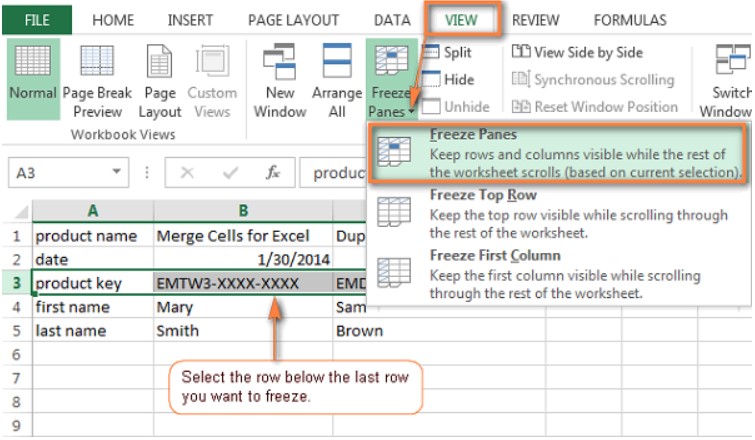Viewport: 755px width, 440px height.
Task: Expand the Name Box dropdown
Action: click(x=116, y=171)
